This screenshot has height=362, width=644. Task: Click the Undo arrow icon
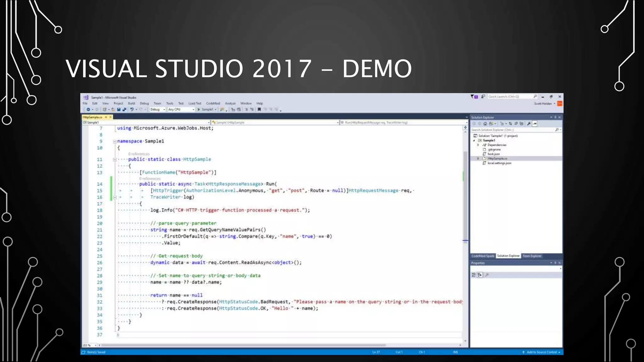[132, 109]
